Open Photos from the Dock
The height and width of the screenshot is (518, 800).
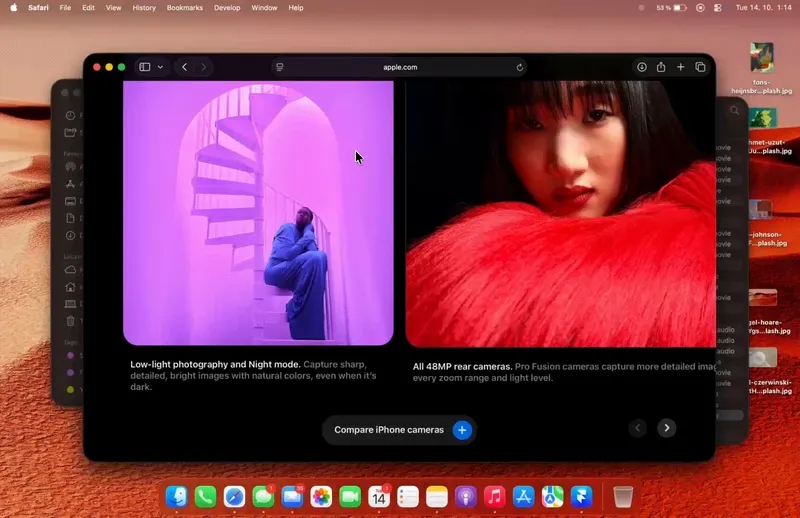pyautogui.click(x=321, y=497)
